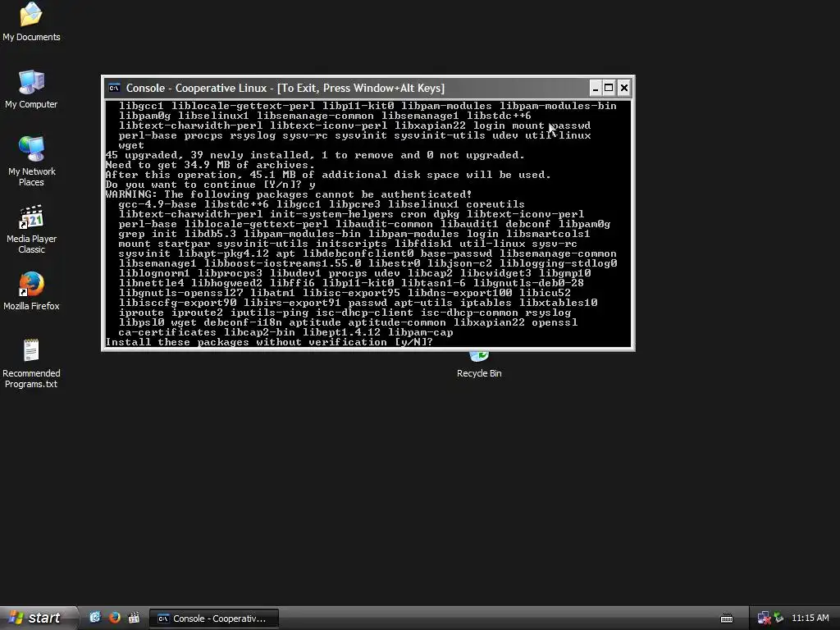Maximize the Cooperative Linux console window

point(609,88)
